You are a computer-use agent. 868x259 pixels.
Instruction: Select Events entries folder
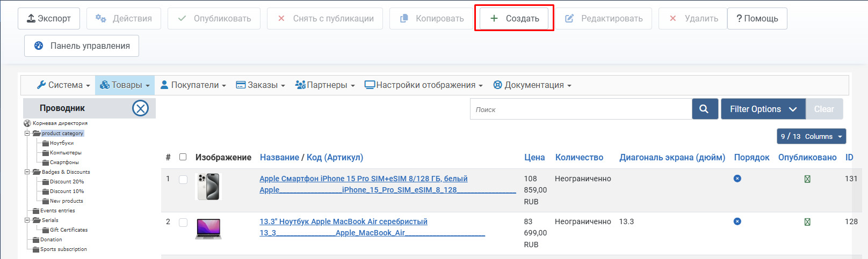tap(57, 211)
